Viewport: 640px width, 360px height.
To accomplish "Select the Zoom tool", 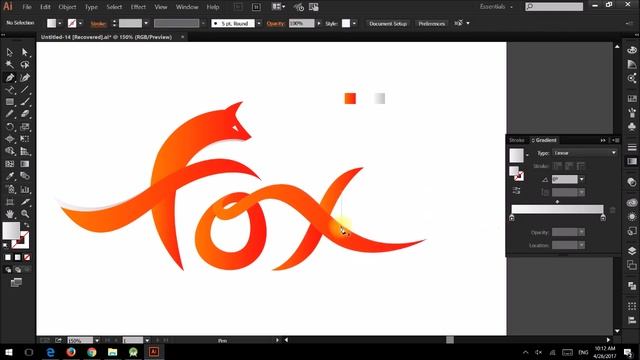I will [x=25, y=214].
